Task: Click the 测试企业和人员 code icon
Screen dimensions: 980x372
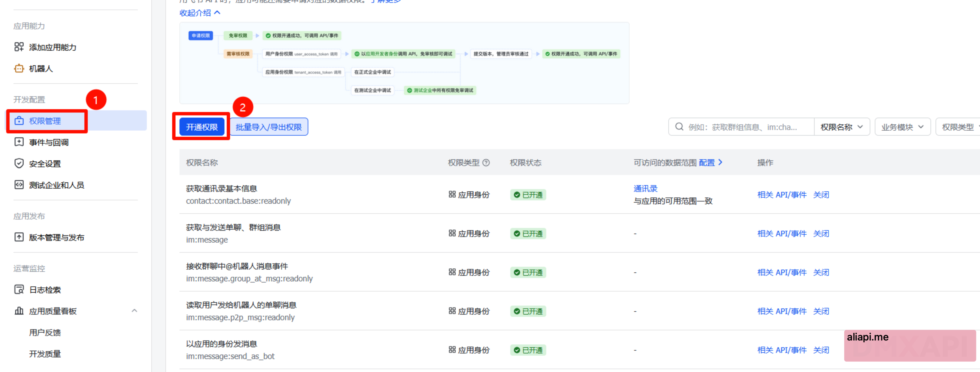Action: [19, 185]
